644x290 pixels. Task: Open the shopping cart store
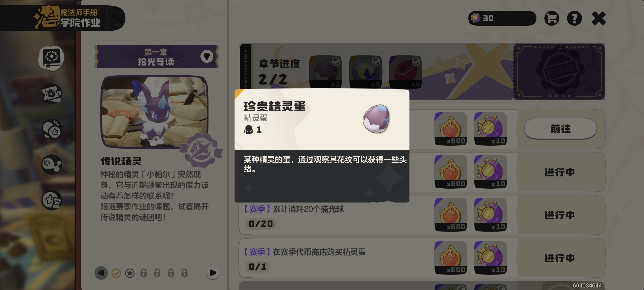551,18
